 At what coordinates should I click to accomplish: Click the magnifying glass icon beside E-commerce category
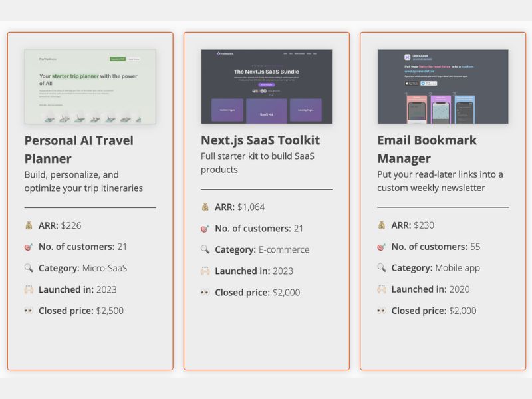tap(207, 249)
